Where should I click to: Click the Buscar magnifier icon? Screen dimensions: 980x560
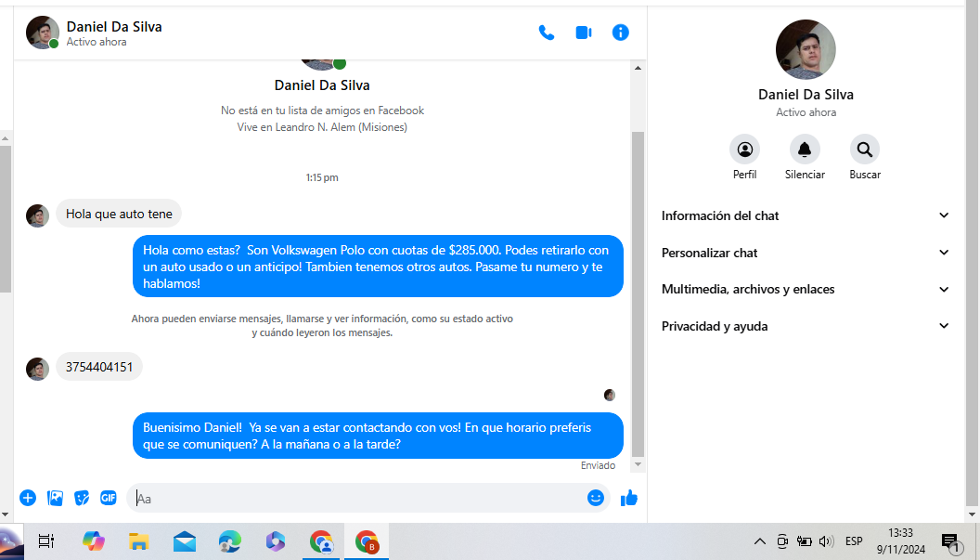click(x=864, y=150)
